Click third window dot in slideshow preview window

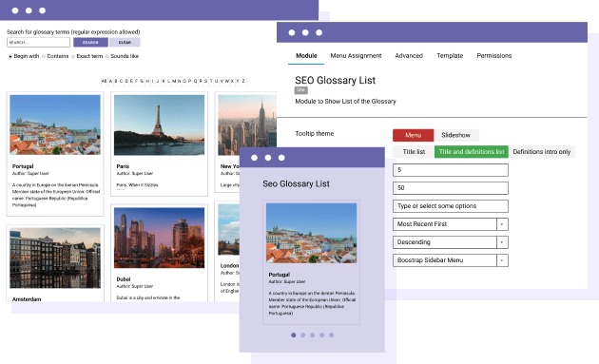coord(281,158)
